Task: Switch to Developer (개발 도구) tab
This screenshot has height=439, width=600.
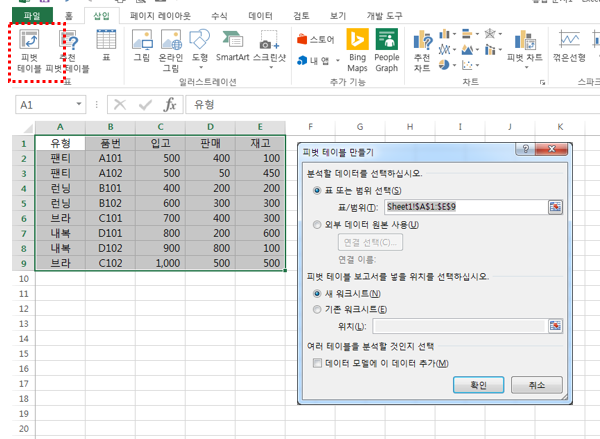Action: (384, 16)
